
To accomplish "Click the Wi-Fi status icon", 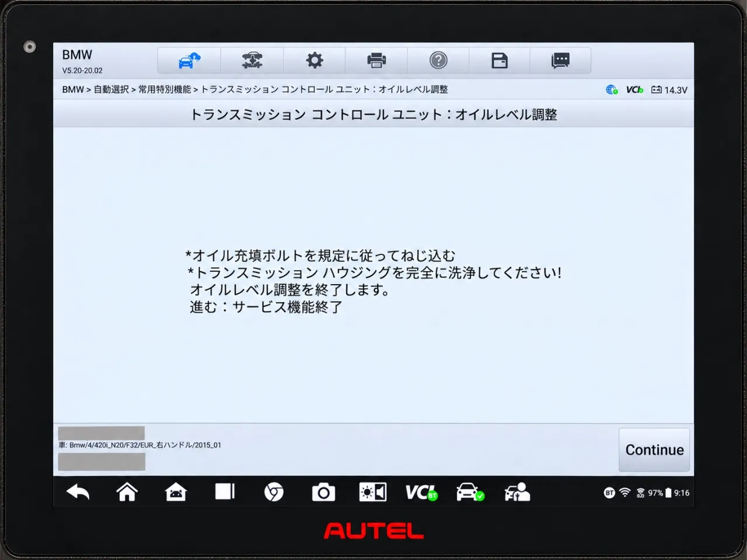I will [x=624, y=492].
